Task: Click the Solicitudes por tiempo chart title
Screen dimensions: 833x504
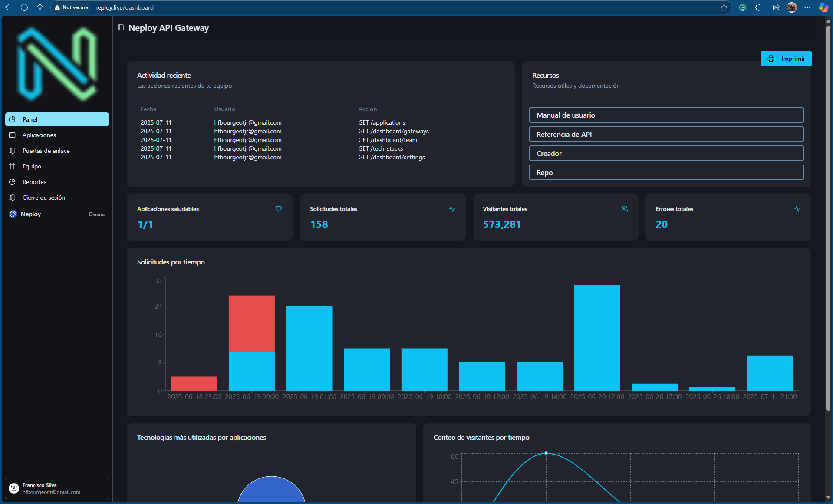Action: click(x=171, y=262)
